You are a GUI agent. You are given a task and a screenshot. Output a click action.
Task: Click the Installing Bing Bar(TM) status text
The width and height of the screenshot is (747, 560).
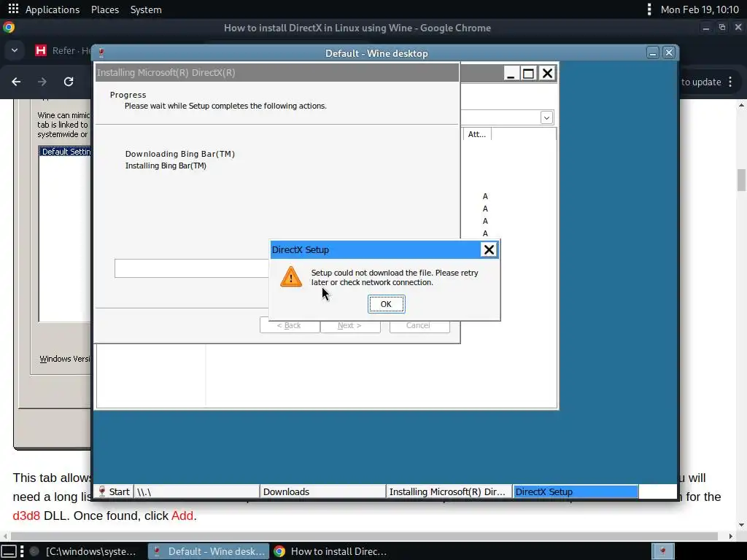(x=166, y=166)
